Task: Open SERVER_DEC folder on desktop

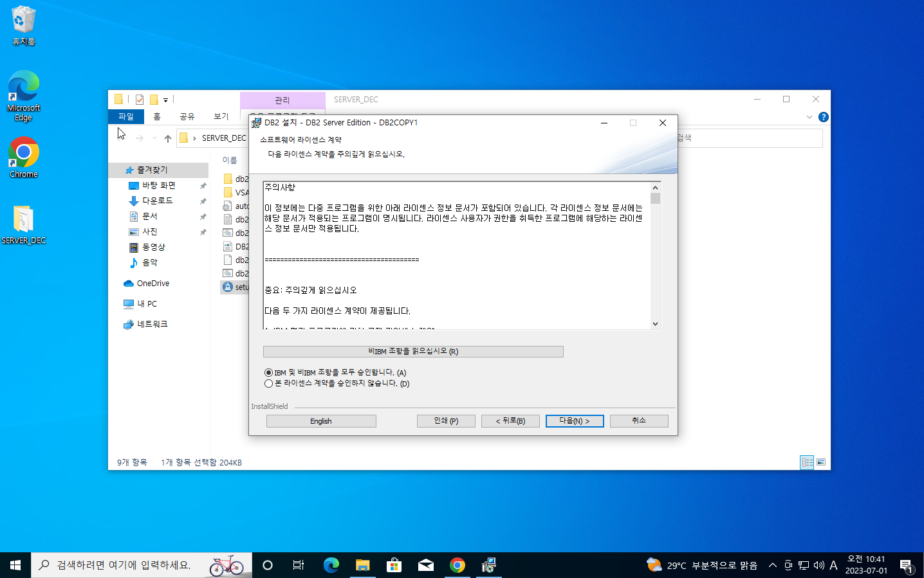Action: [24, 225]
